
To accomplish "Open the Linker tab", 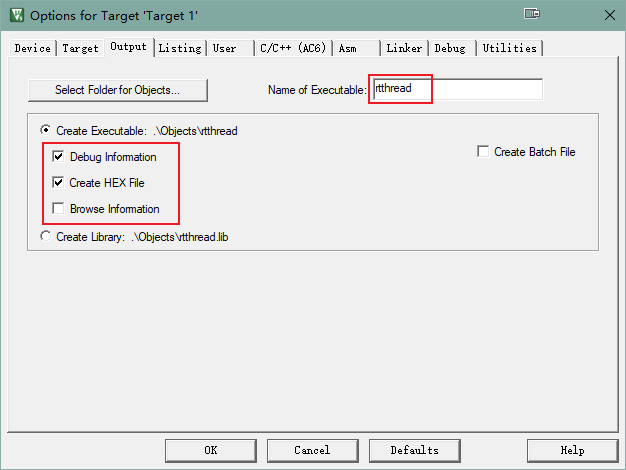I will [405, 48].
